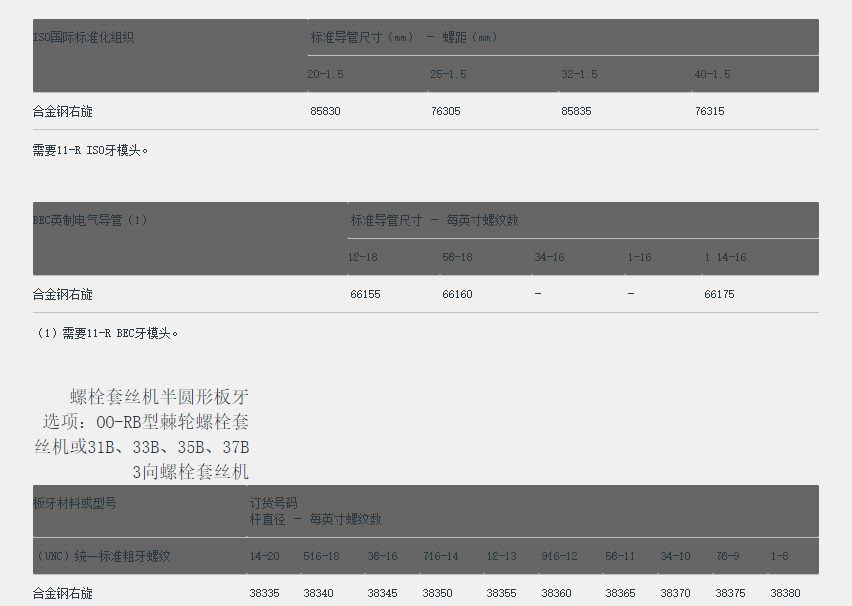Click the 需要11-R ISO牙模头 note

[91, 150]
